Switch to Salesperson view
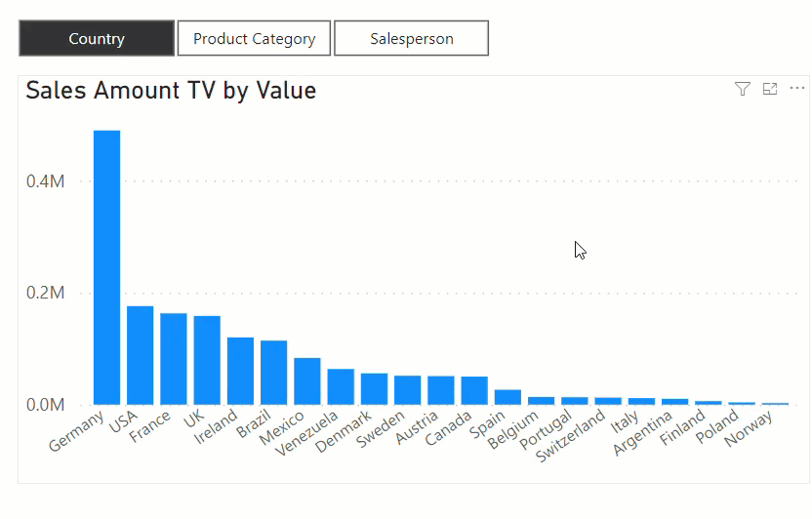The image size is (812, 519). (411, 38)
